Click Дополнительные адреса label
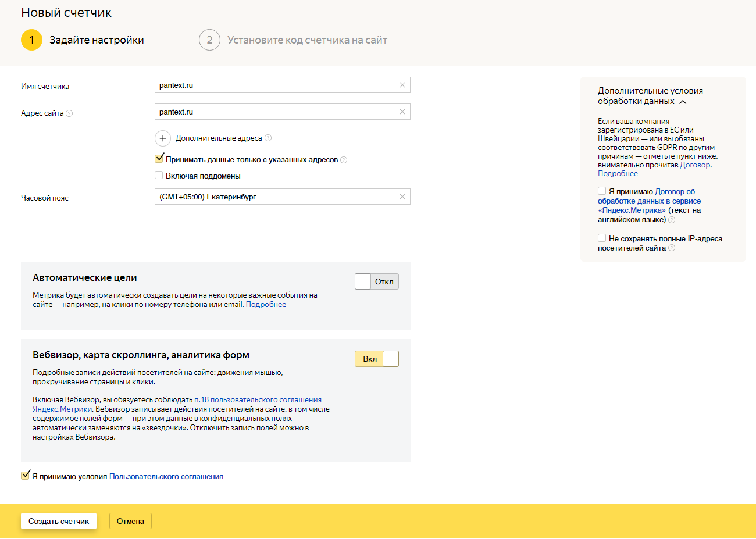This screenshot has height=539, width=756. pyautogui.click(x=219, y=138)
